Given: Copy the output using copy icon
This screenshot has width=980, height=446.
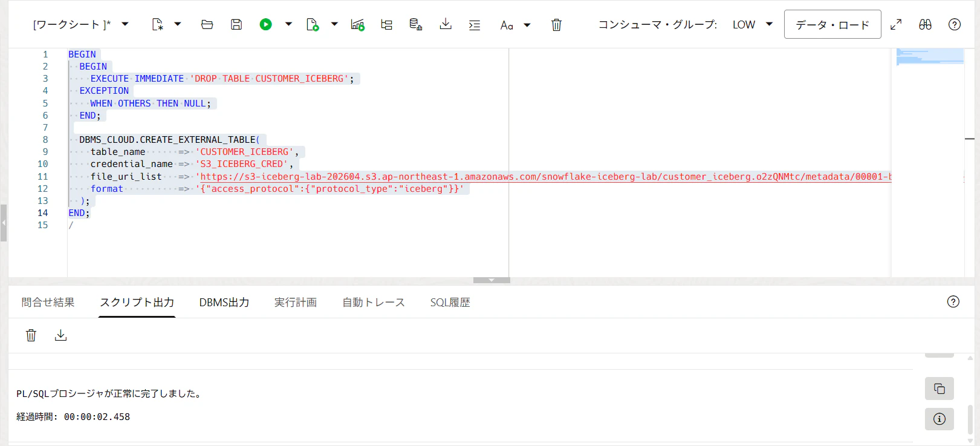Looking at the screenshot, I should tap(939, 389).
